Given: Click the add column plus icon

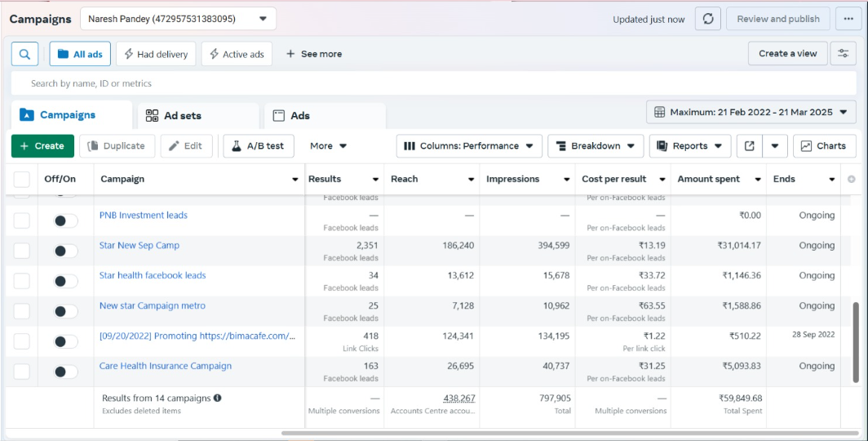Looking at the screenshot, I should (852, 179).
